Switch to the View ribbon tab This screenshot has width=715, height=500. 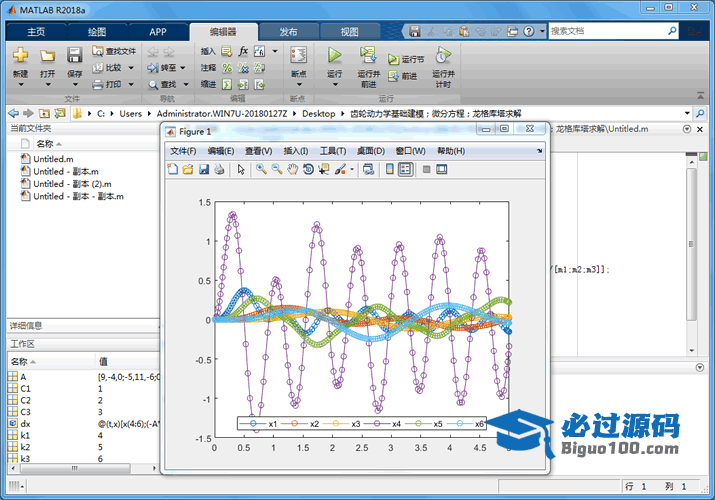(x=349, y=32)
